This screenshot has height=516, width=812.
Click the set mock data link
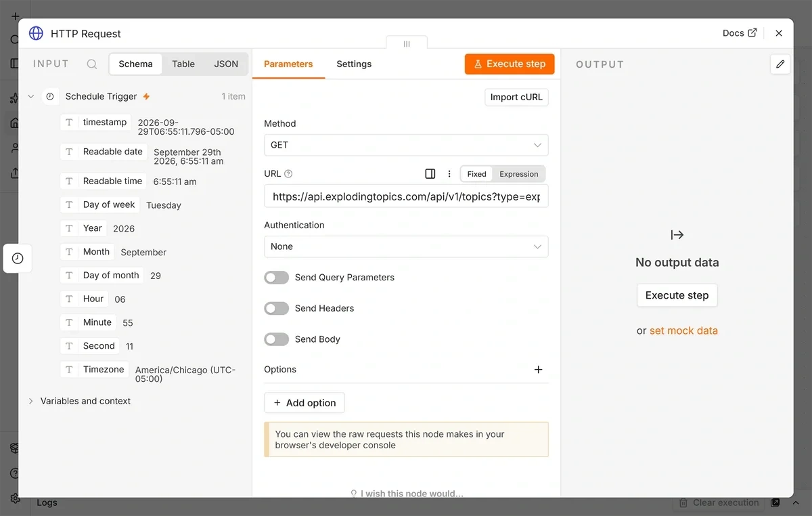pyautogui.click(x=683, y=331)
